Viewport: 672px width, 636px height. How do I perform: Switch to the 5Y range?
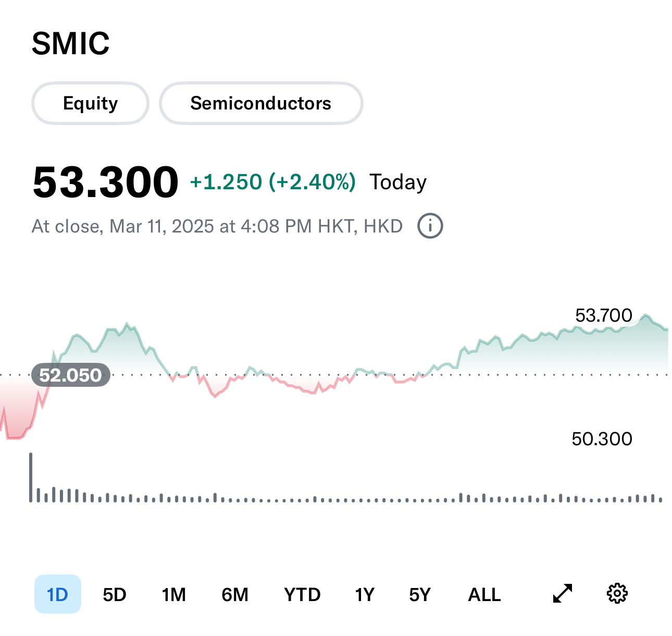click(420, 594)
